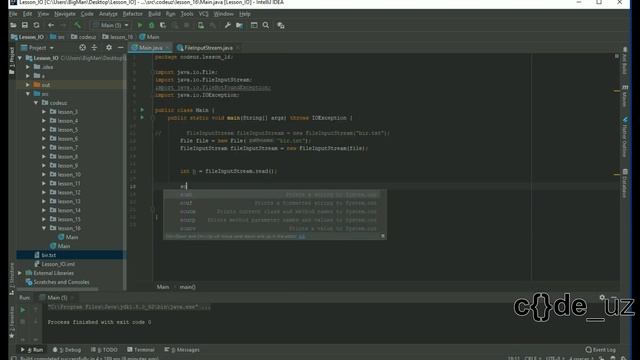Screen dimensions: 640x360
Task: Switch to Main.java editor tab
Action: 150,48
